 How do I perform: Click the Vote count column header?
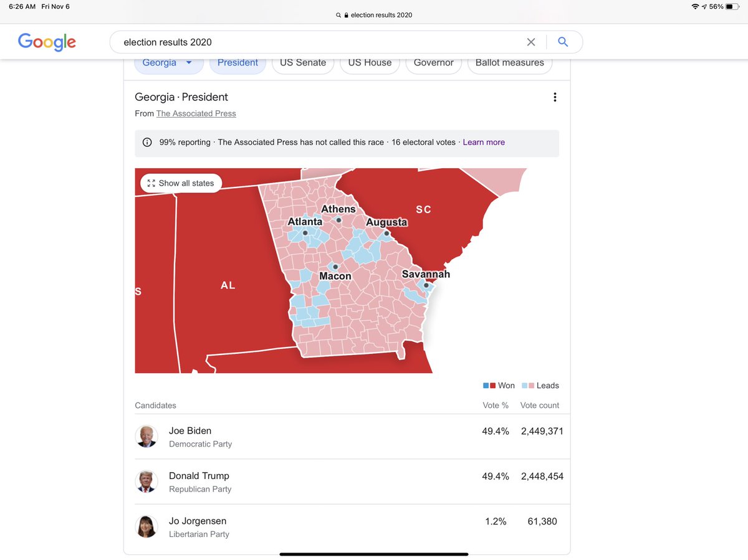click(x=540, y=406)
